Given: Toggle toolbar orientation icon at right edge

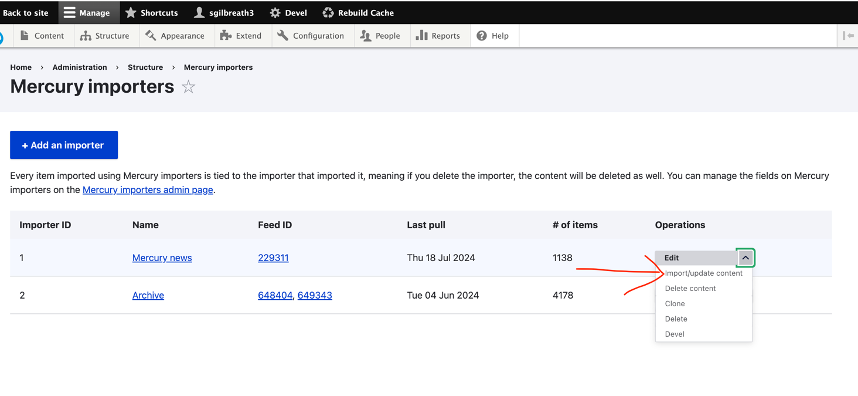Looking at the screenshot, I should pyautogui.click(x=849, y=36).
